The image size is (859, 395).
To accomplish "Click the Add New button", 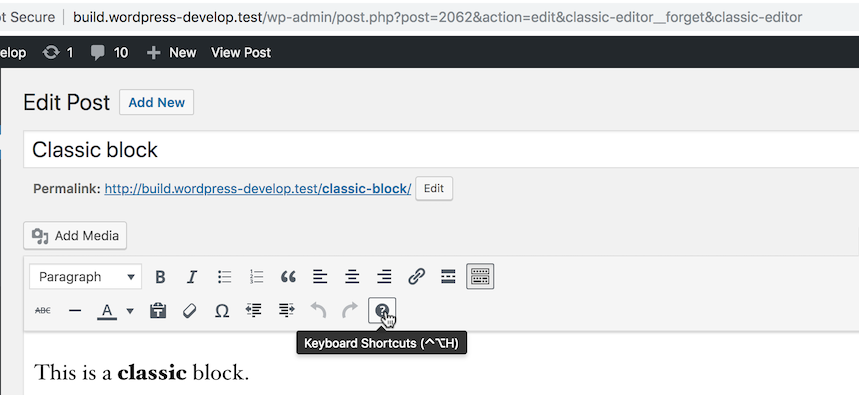I will (x=157, y=102).
